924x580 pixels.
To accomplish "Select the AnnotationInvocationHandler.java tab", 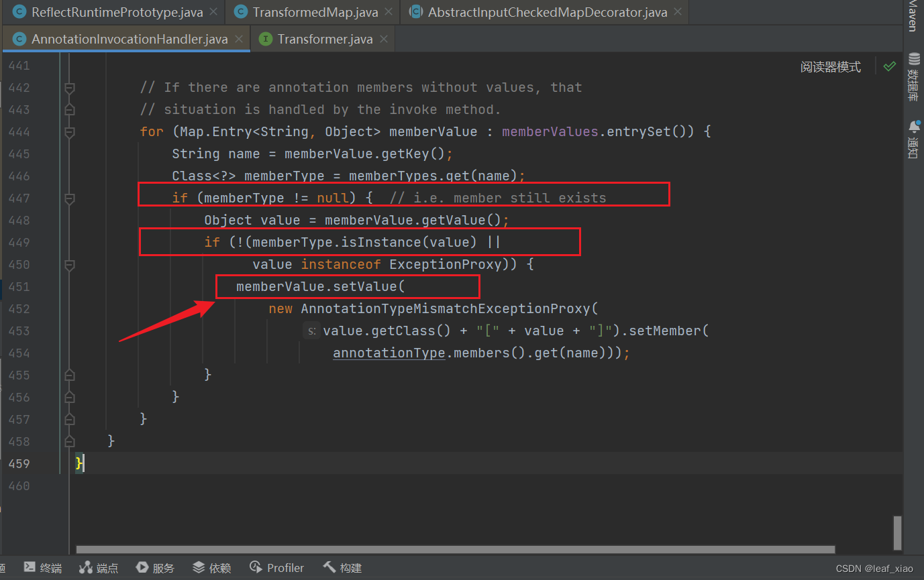I will (x=130, y=39).
